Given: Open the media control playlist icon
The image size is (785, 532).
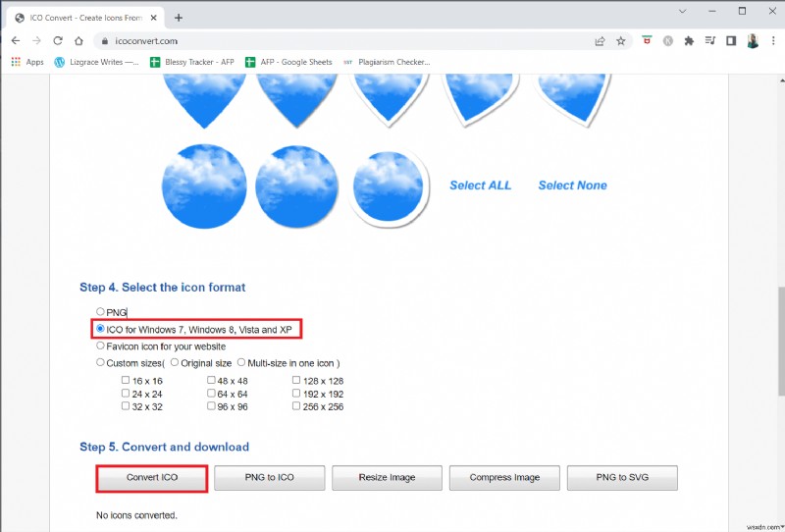Looking at the screenshot, I should point(709,41).
